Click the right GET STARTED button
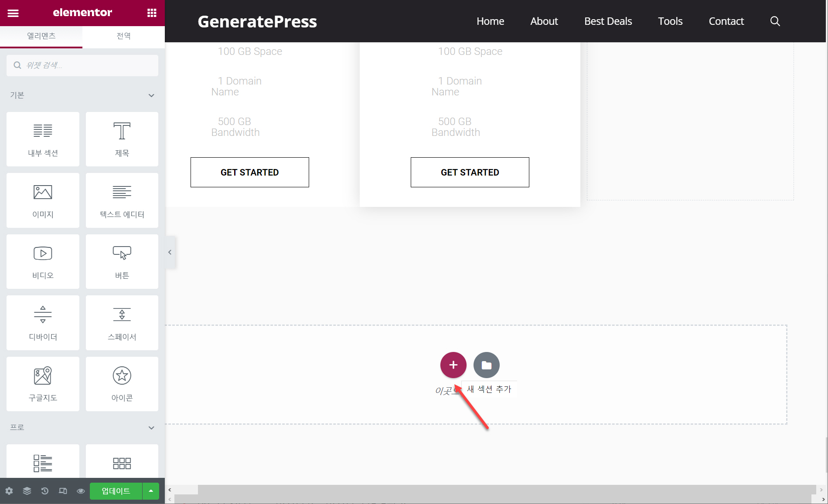This screenshot has height=504, width=828. pos(470,173)
